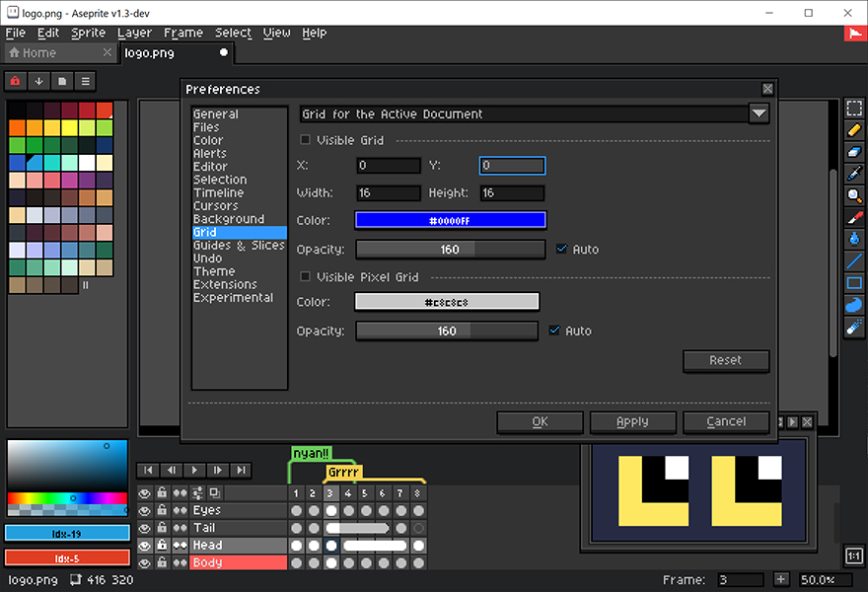Select the Rectangular Marquee tool
This screenshot has height=592, width=868.
853,109
